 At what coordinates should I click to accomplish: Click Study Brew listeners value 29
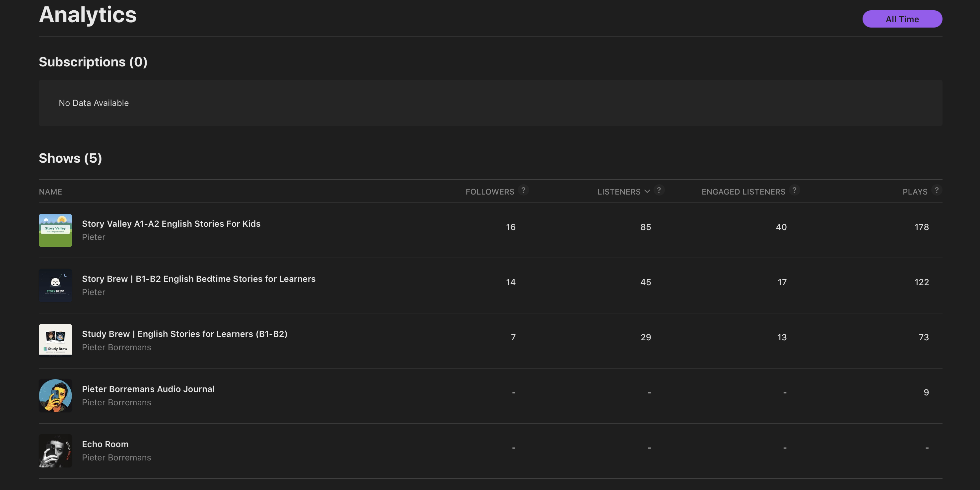click(x=646, y=337)
